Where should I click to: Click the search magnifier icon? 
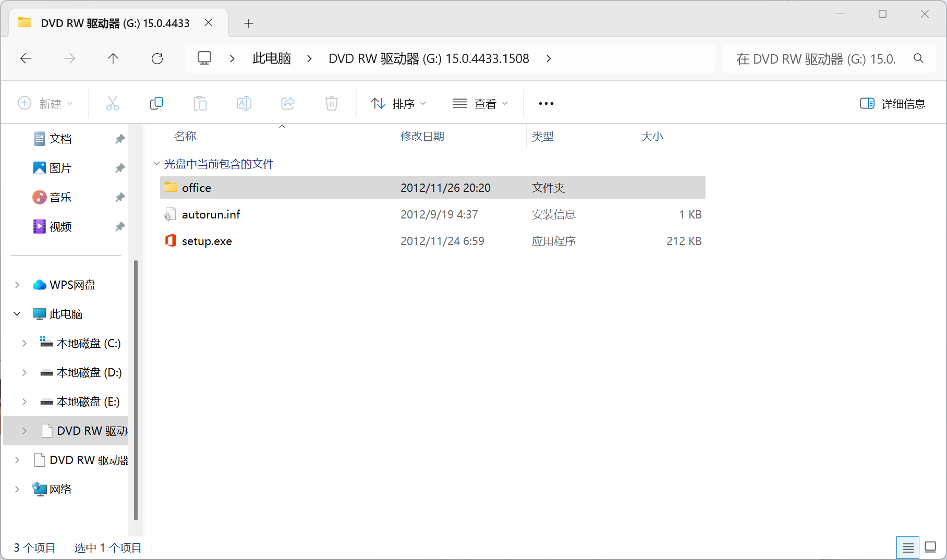[918, 58]
